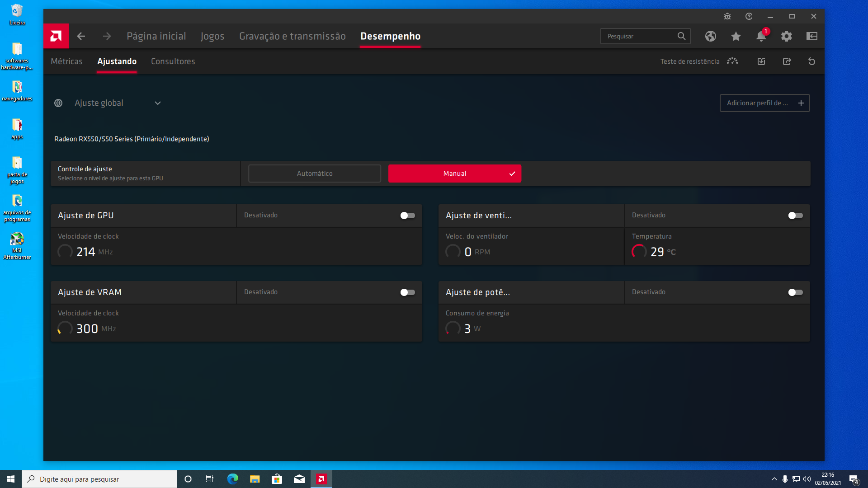Click the taskbar search box
This screenshot has height=488, width=868.
coord(99,479)
